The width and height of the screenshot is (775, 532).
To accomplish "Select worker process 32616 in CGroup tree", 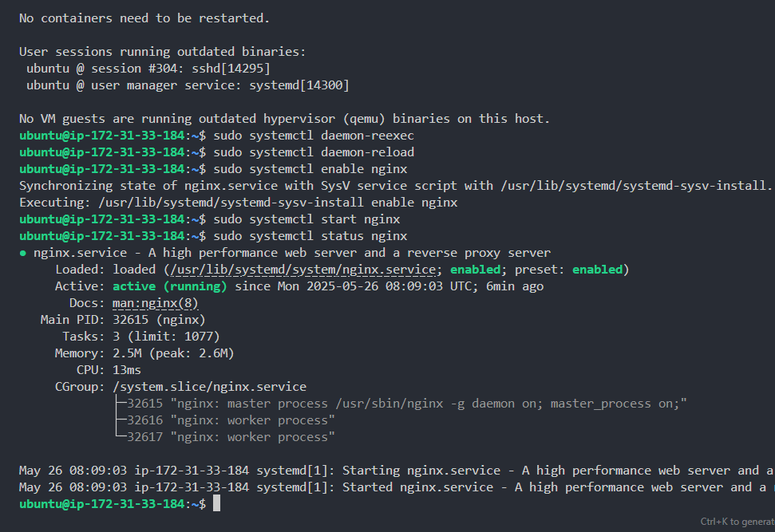I will point(231,420).
